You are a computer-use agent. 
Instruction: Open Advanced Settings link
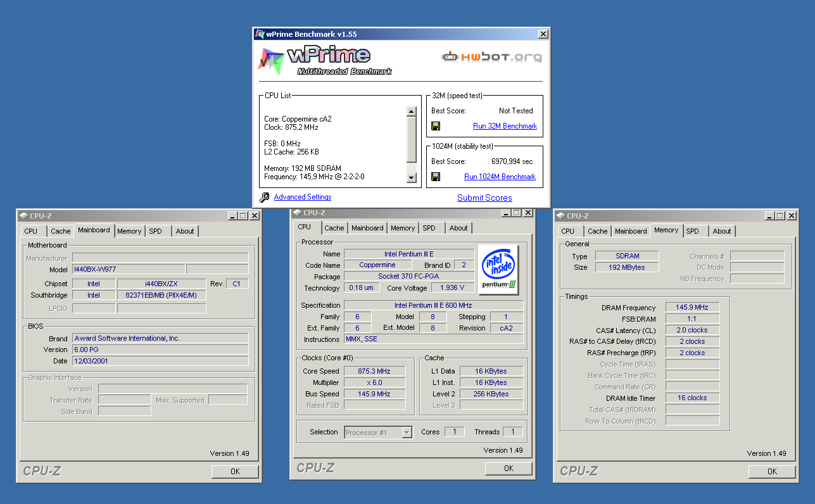[303, 197]
